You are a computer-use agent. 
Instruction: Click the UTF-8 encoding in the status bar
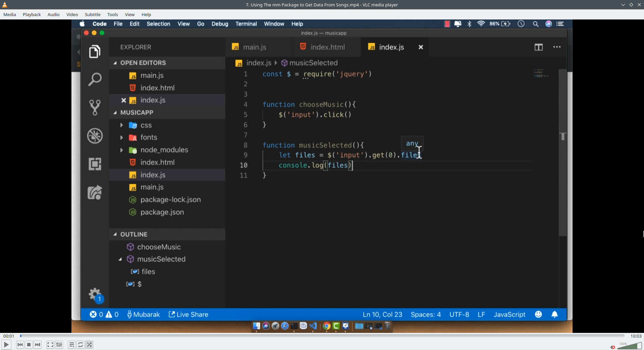[459, 314]
